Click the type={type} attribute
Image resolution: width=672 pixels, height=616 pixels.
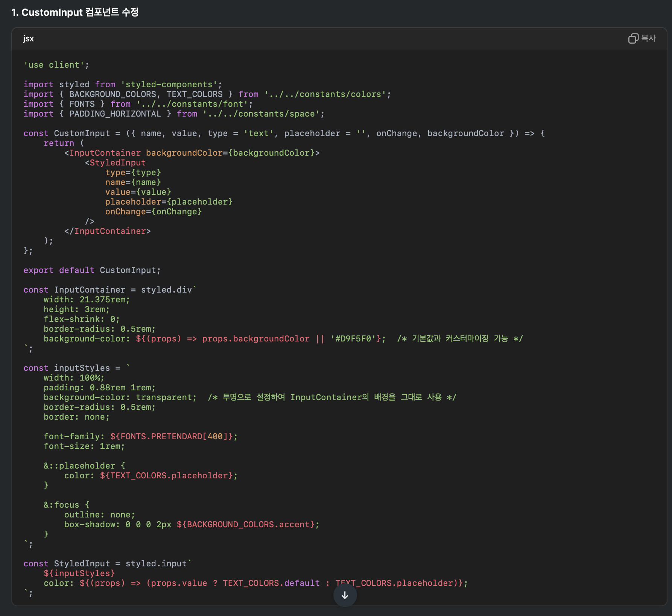(x=133, y=173)
